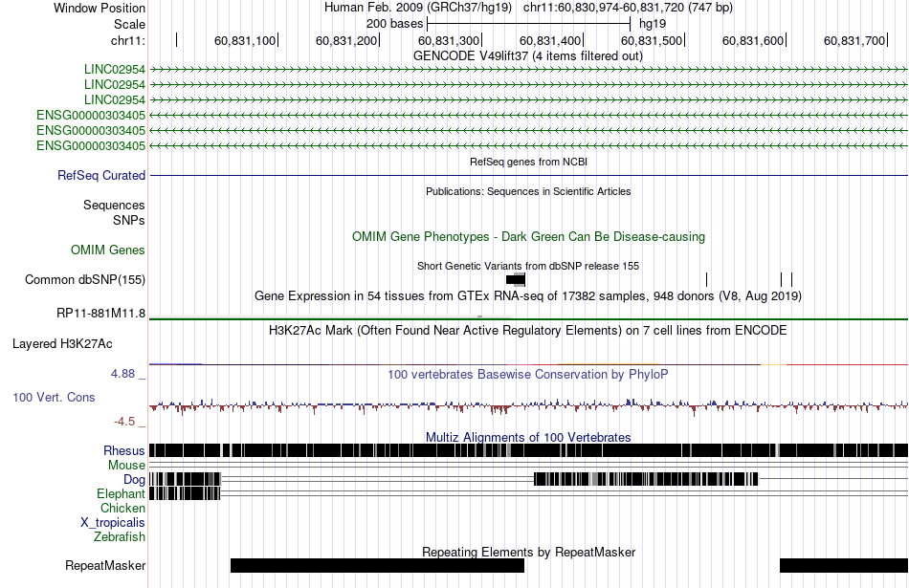This screenshot has width=909, height=588.
Task: Click coordinate label 60,831,100 on ruler
Action: (245, 40)
